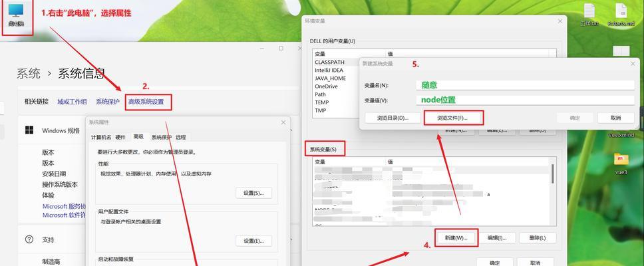Switch to the 硬件 tab
The height and width of the screenshot is (266, 644).
(x=120, y=137)
